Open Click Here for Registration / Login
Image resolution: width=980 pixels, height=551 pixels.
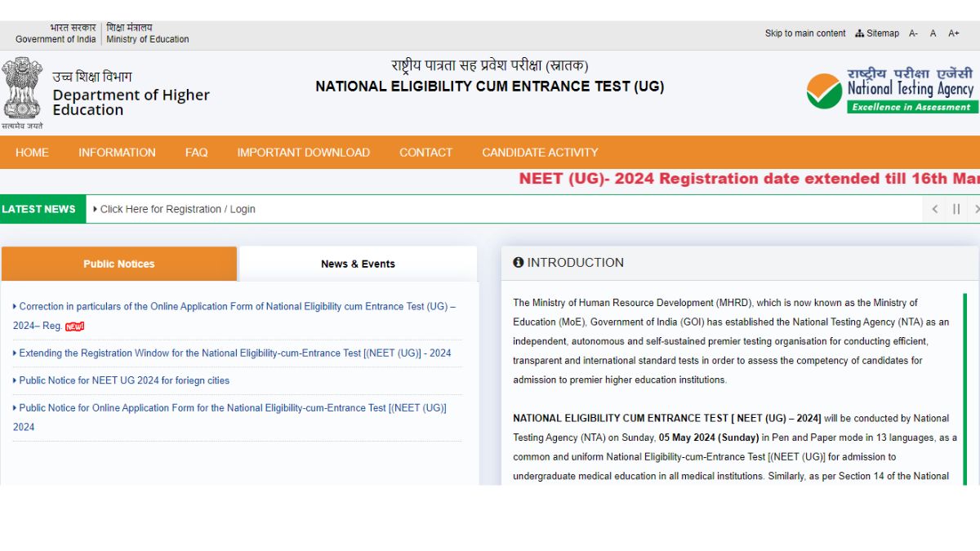coord(176,209)
